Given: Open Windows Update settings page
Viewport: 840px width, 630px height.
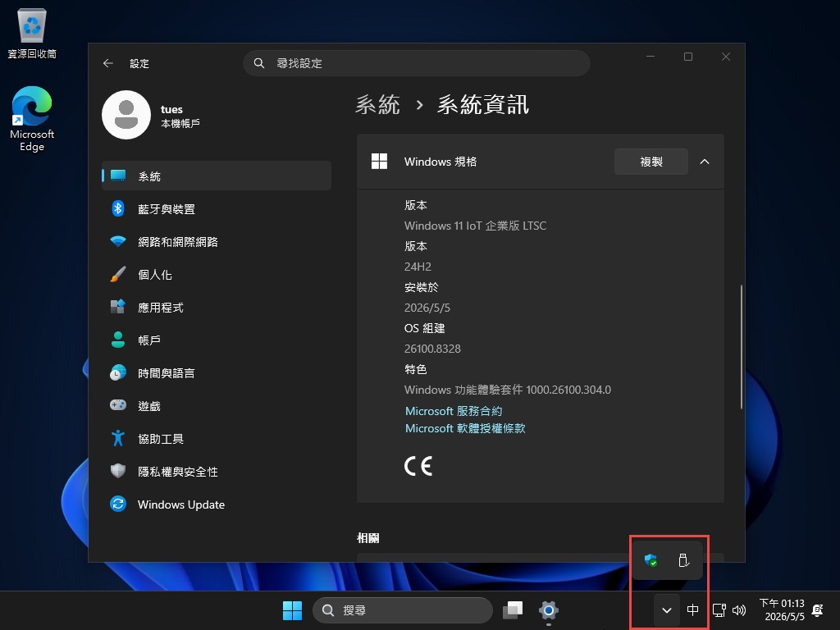Looking at the screenshot, I should point(217,504).
